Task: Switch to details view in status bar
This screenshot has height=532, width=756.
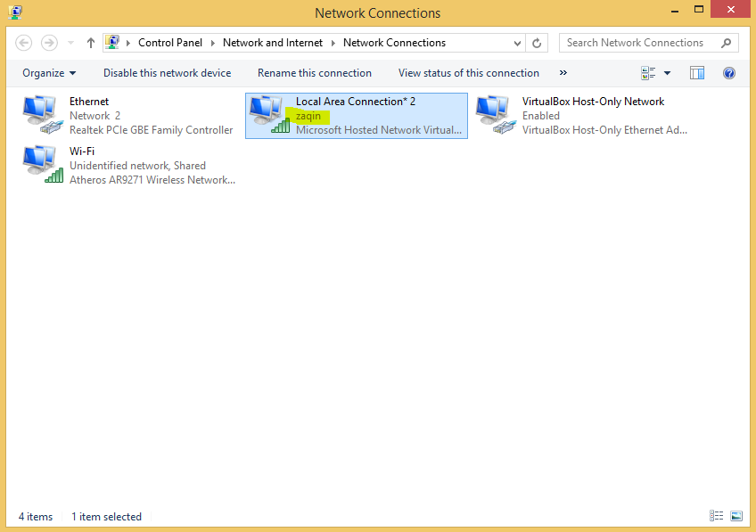Action: [717, 516]
